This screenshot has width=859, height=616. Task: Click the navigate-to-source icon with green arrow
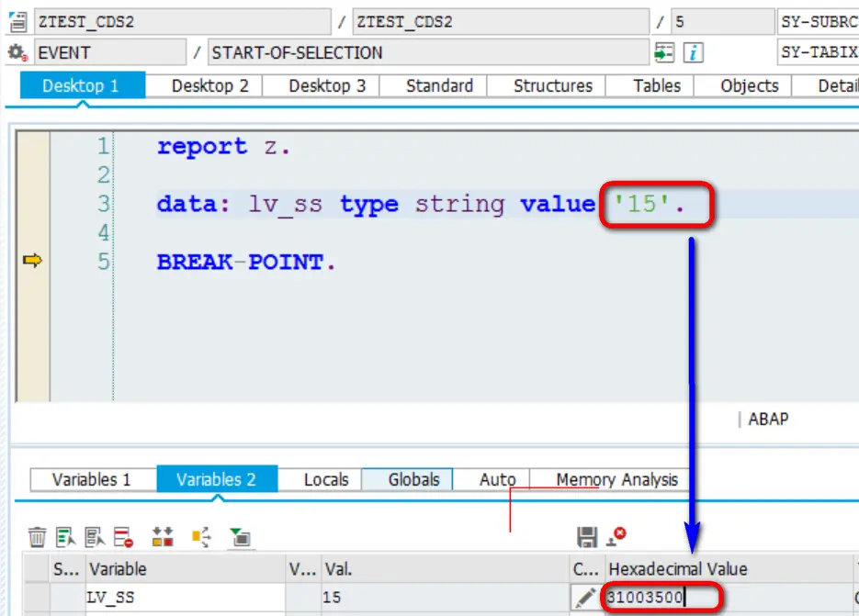tap(664, 53)
